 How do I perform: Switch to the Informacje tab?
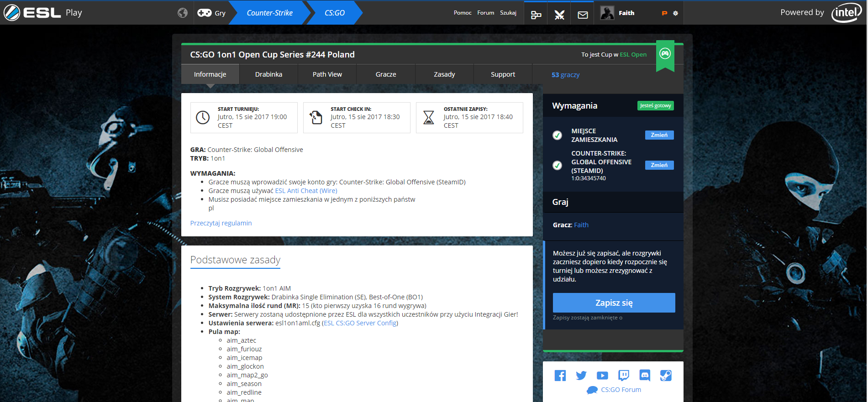point(210,74)
